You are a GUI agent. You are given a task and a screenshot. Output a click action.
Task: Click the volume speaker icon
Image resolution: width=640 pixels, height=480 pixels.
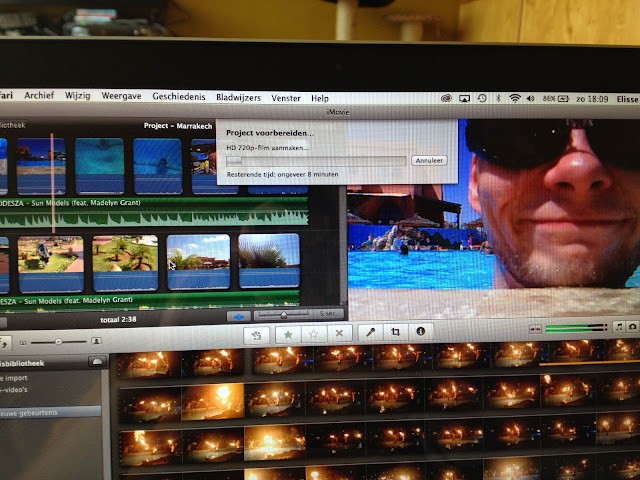point(531,98)
